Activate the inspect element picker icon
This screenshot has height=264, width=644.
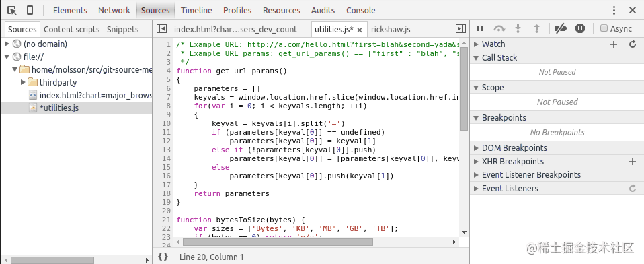coord(12,10)
